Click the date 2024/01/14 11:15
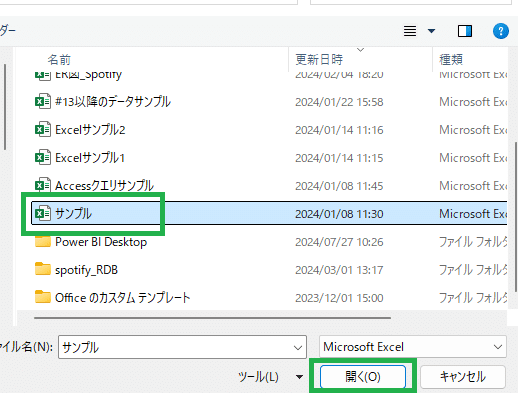This screenshot has height=393, width=518. (339, 158)
